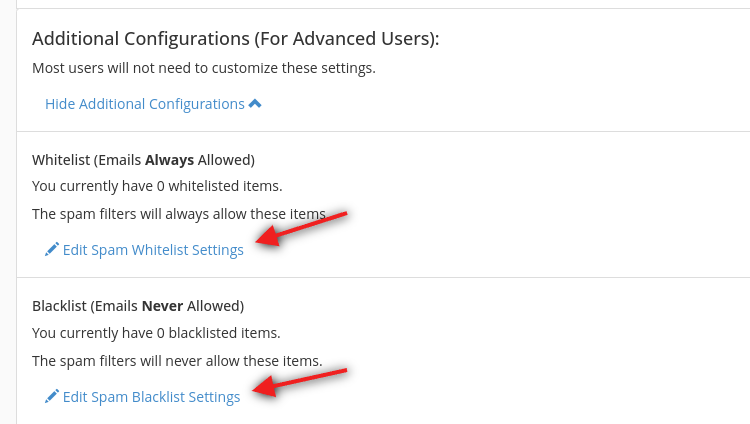Click the word Blacklist in the edit link

[x=158, y=397]
